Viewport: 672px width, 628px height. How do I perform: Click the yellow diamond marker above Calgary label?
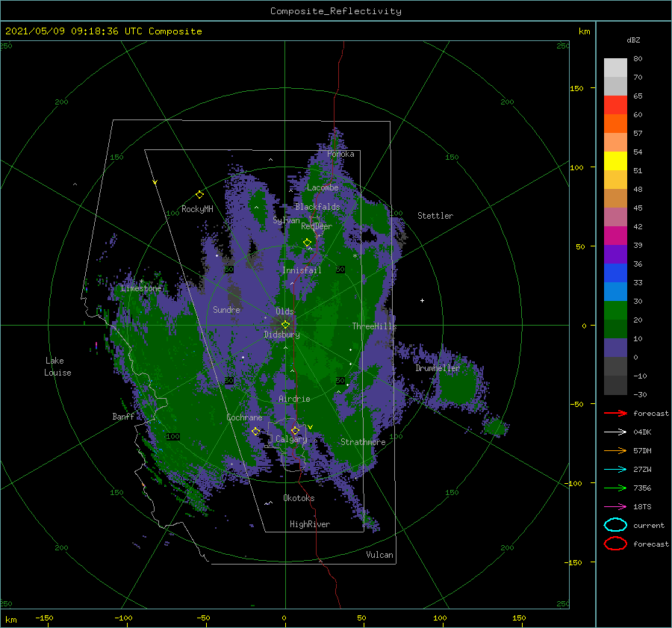click(295, 430)
